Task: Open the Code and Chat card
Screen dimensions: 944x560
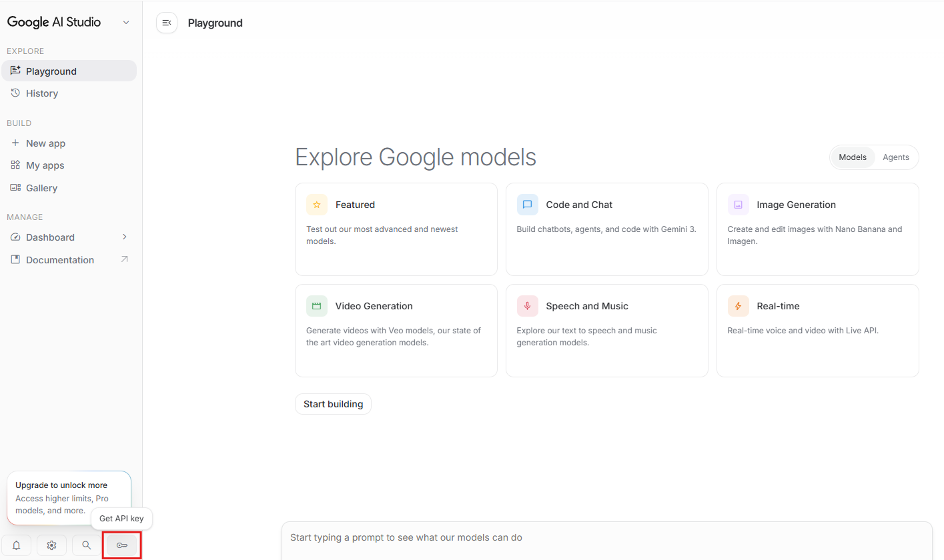Action: point(607,229)
